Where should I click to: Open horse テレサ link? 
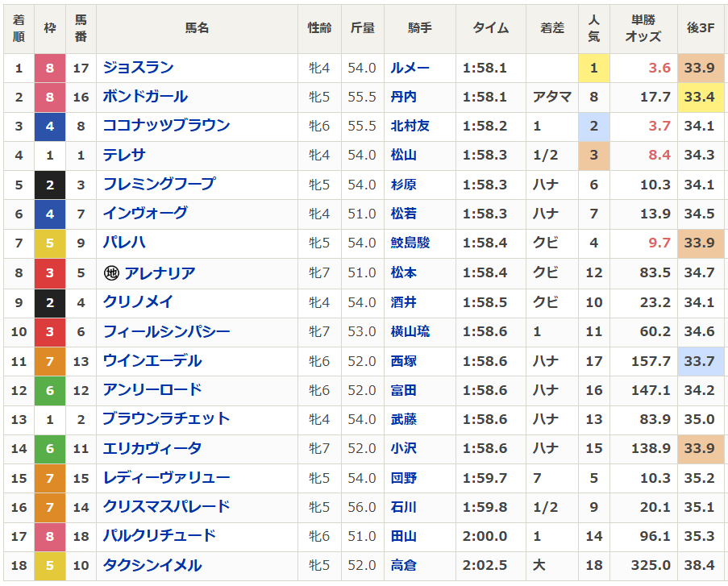[x=124, y=155]
